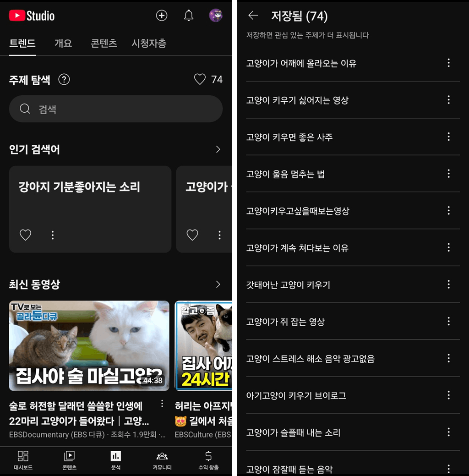Open the notifications bell
This screenshot has width=469, height=476.
pyautogui.click(x=189, y=16)
